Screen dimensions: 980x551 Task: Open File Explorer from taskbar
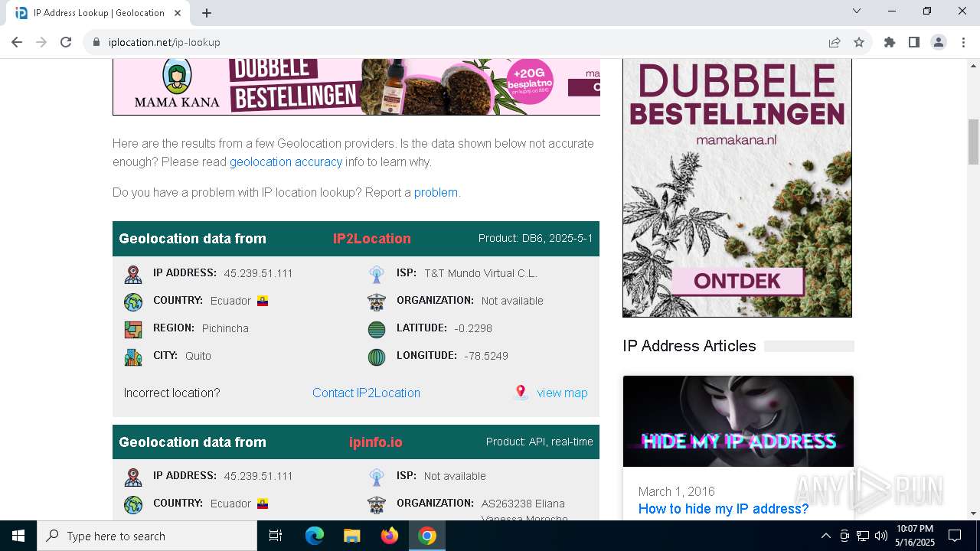pyautogui.click(x=351, y=536)
